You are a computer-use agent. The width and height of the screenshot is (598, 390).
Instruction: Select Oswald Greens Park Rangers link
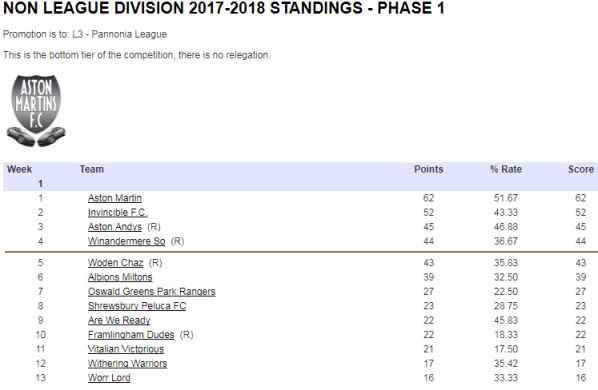click(152, 292)
